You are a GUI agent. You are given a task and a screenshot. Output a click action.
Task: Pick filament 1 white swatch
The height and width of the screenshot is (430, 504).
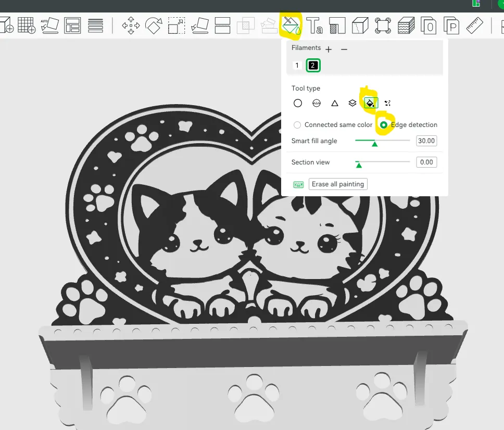(297, 66)
